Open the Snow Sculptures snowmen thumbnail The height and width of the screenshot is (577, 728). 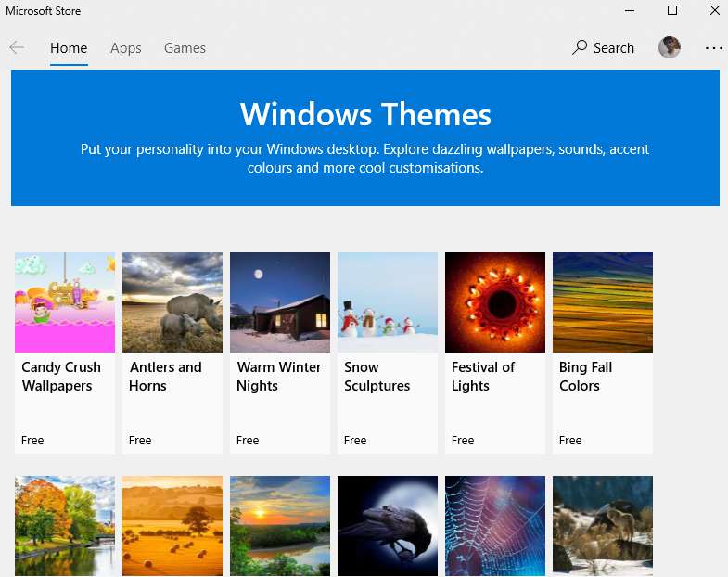click(x=388, y=302)
